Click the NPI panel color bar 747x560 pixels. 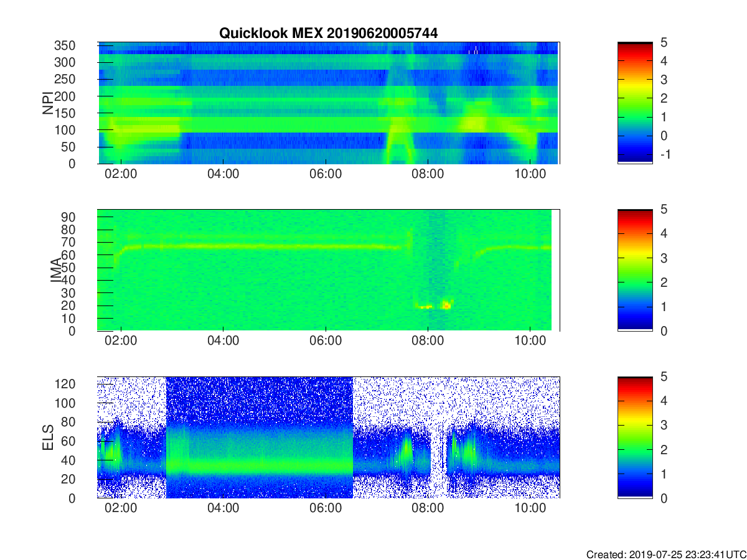(x=635, y=103)
